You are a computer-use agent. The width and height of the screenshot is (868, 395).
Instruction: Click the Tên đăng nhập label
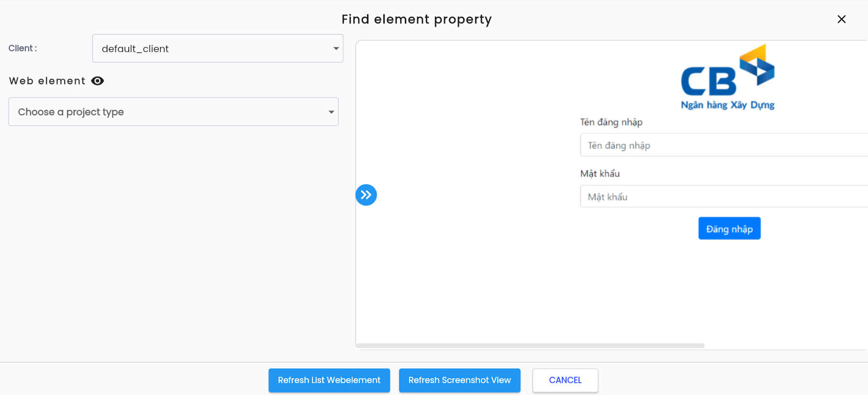pos(611,122)
